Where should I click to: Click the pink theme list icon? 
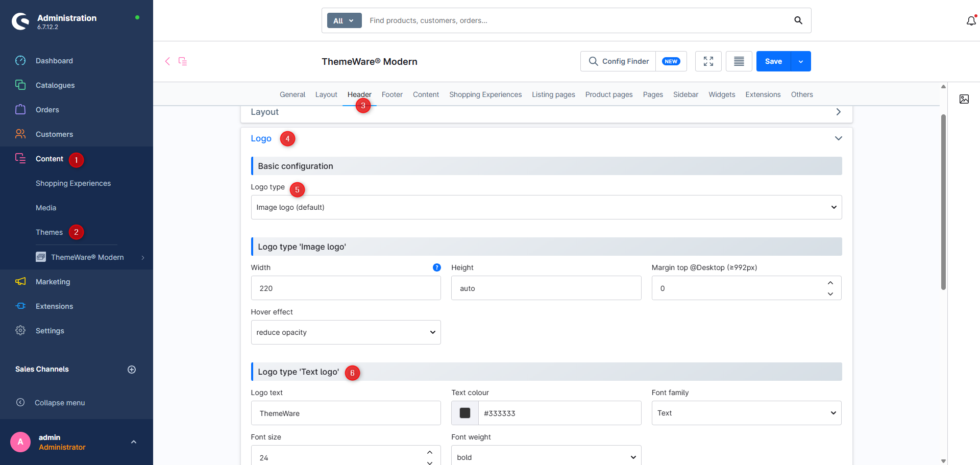coord(183,61)
